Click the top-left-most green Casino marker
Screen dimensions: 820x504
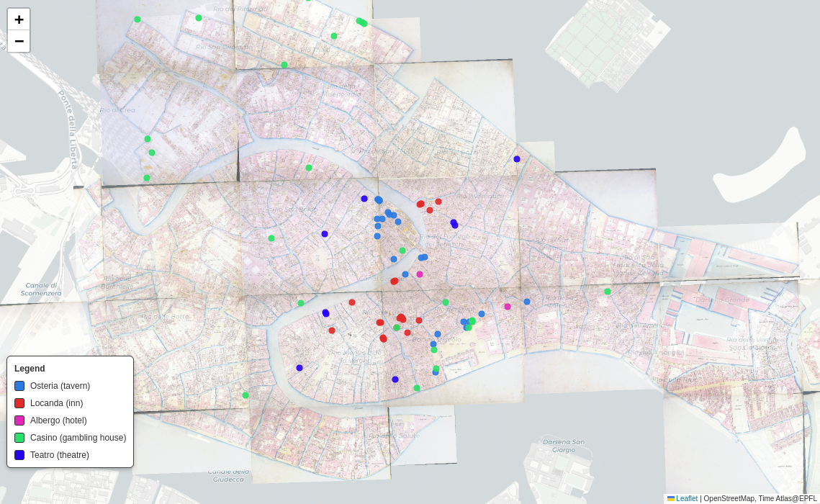coord(138,19)
